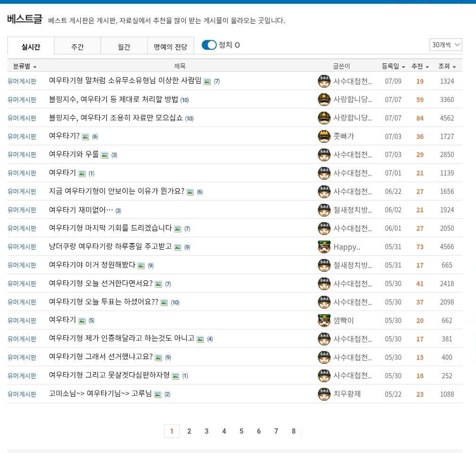Expand the 분류별 category filter
The height and width of the screenshot is (453, 476).
(x=25, y=66)
